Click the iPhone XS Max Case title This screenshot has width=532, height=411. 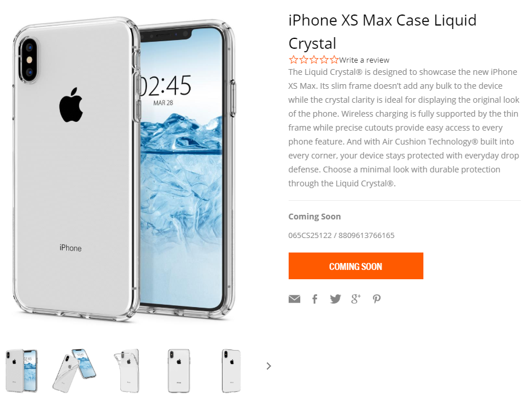(382, 31)
